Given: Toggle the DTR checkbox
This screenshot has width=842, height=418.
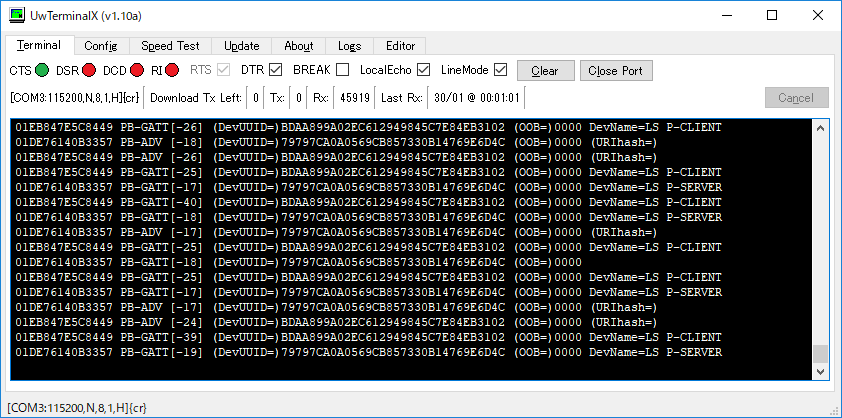Looking at the screenshot, I should (x=275, y=70).
